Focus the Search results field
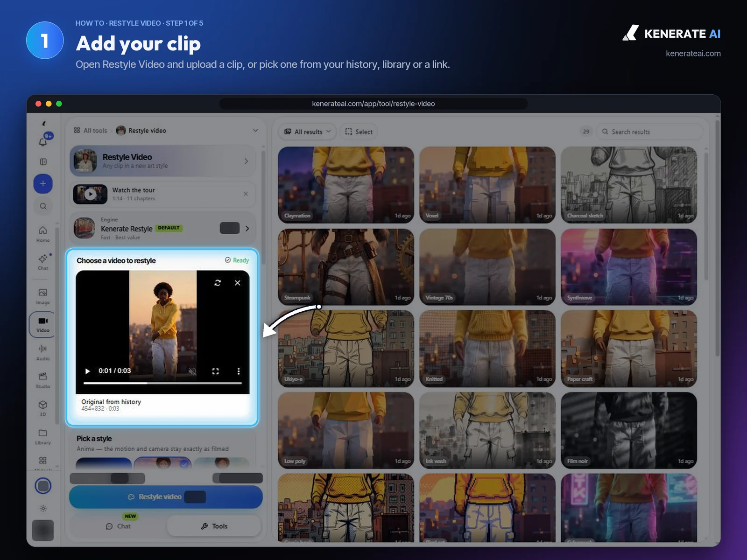The width and height of the screenshot is (747, 560). click(x=650, y=132)
